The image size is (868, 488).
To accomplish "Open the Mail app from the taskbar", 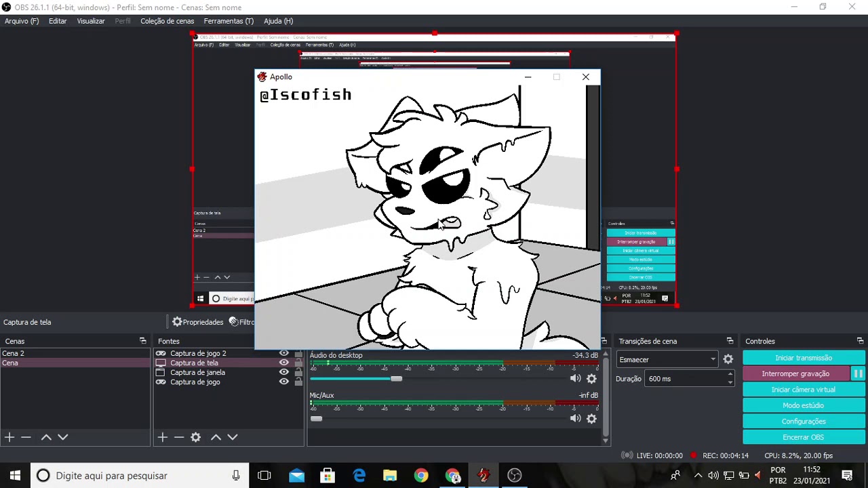I will pos(296,475).
